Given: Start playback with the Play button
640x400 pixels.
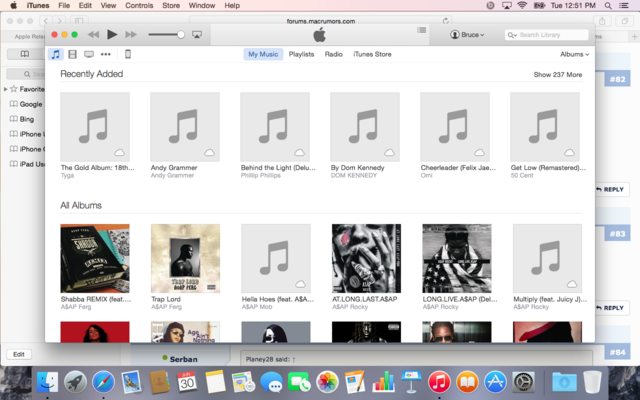Looking at the screenshot, I should (x=112, y=35).
